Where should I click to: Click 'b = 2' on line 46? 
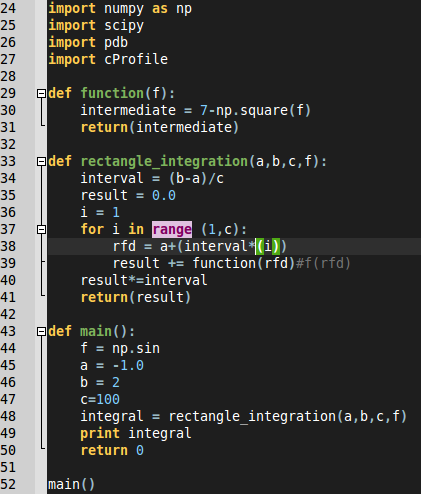[100, 382]
